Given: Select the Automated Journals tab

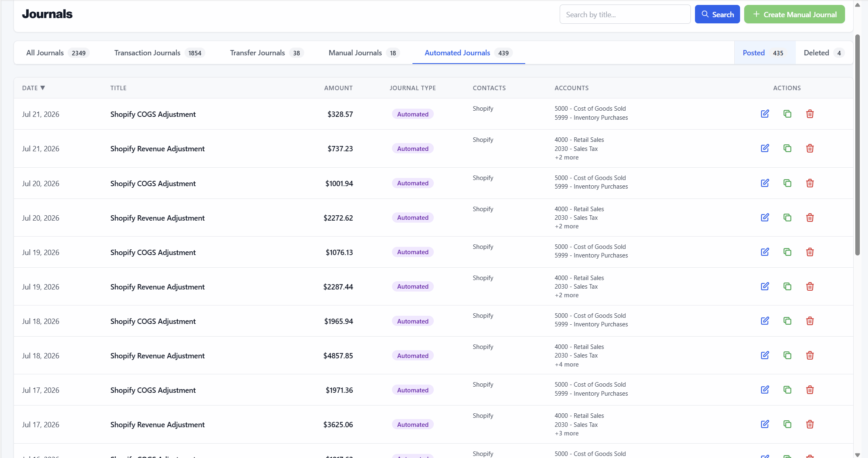Looking at the screenshot, I should pyautogui.click(x=469, y=53).
